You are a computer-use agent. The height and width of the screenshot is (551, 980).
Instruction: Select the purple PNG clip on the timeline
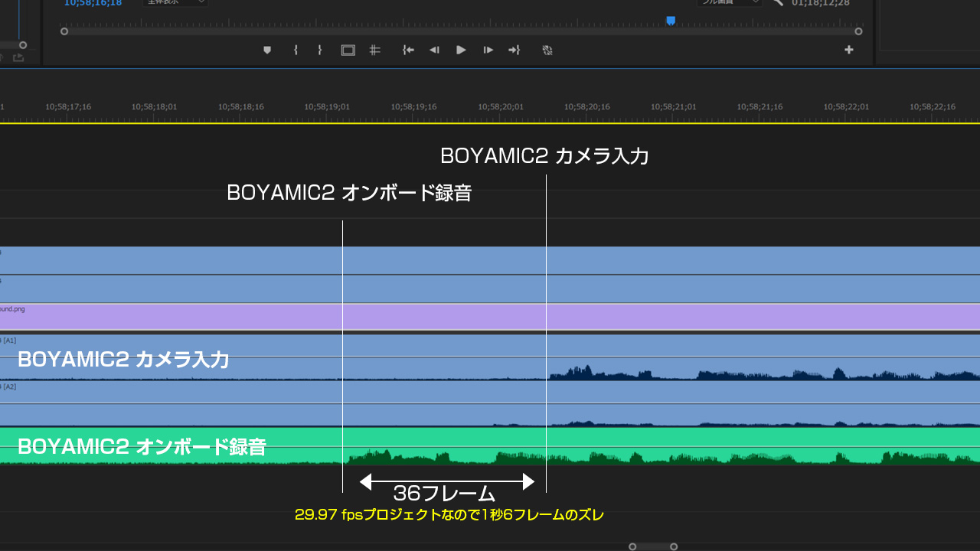coord(490,316)
